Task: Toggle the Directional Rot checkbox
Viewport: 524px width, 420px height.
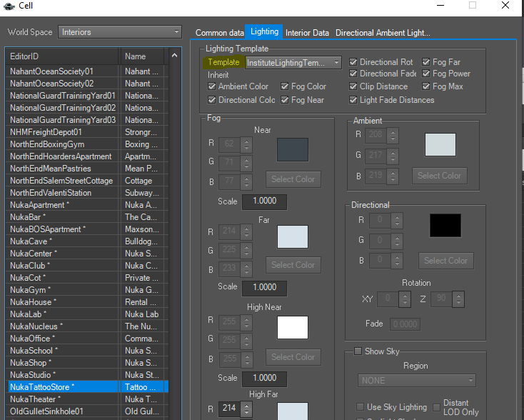Action: click(x=353, y=62)
